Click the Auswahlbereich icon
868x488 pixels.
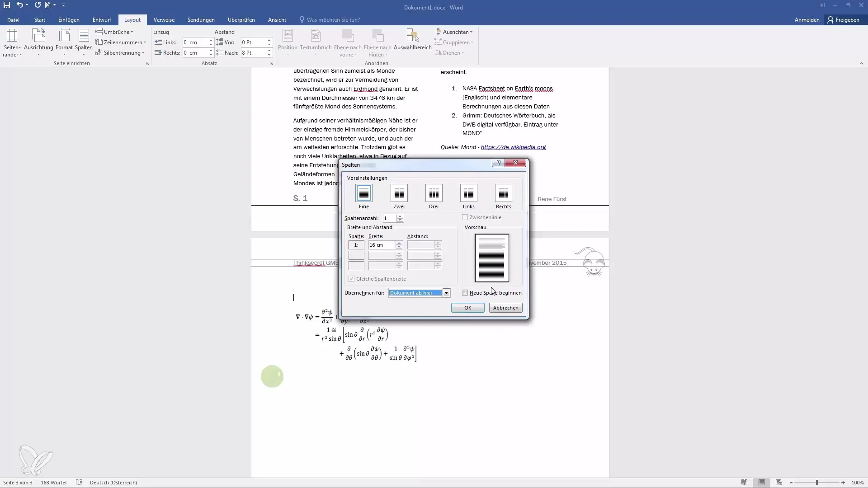tap(412, 40)
